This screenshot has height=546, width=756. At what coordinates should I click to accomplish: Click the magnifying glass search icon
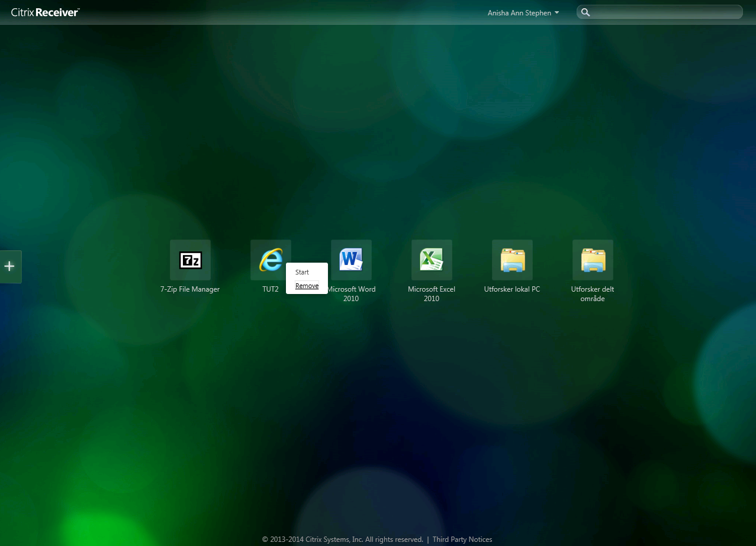point(586,12)
